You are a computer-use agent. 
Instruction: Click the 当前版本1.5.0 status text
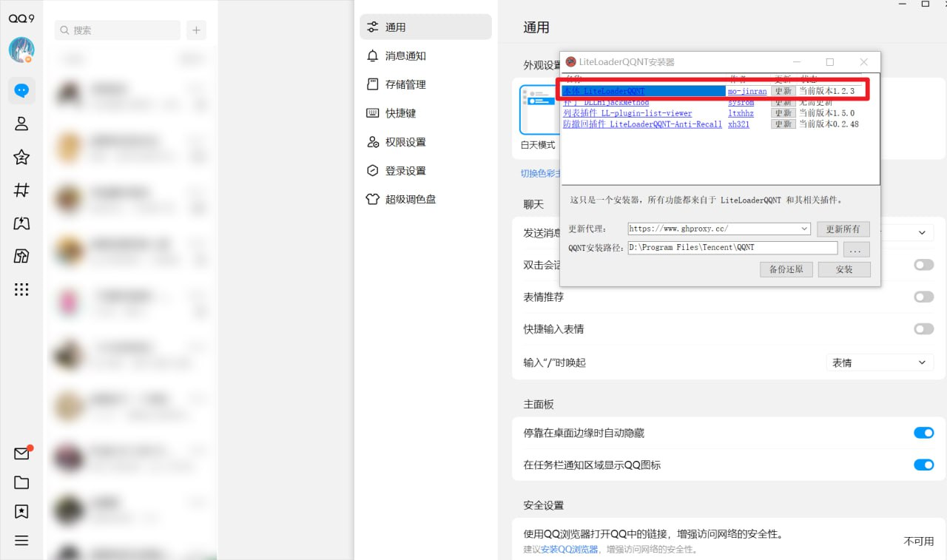click(826, 113)
